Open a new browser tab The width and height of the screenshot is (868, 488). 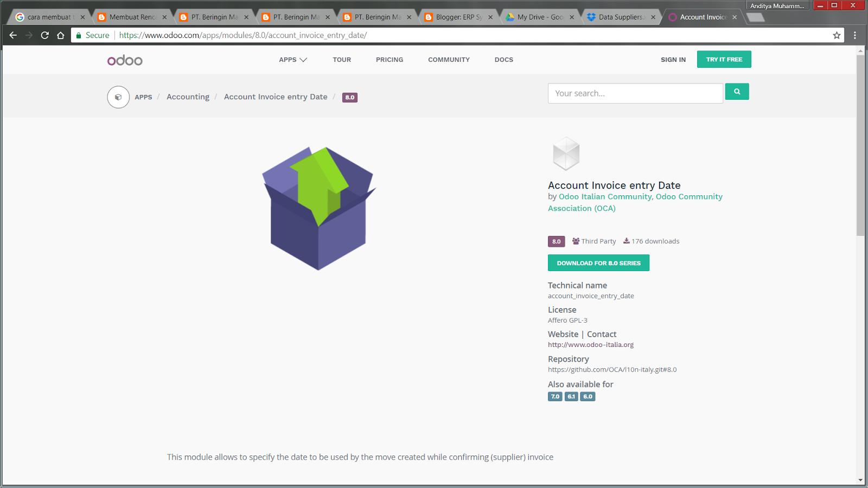(755, 17)
